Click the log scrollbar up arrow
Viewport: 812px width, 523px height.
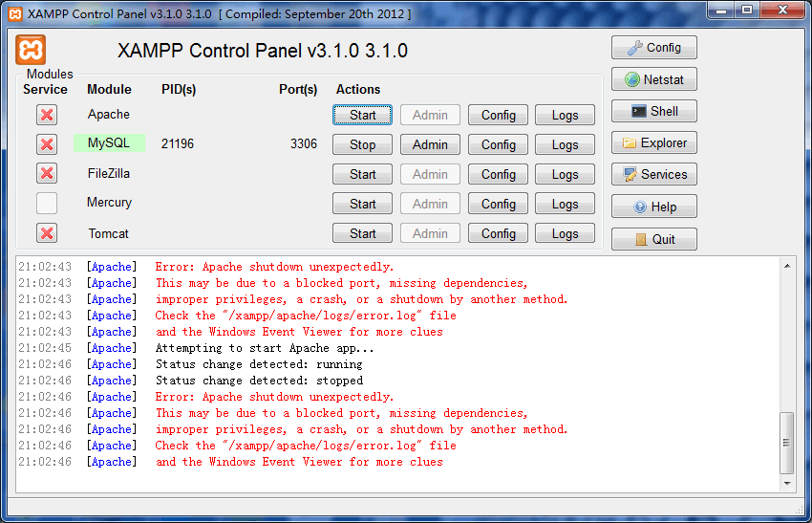click(x=787, y=266)
